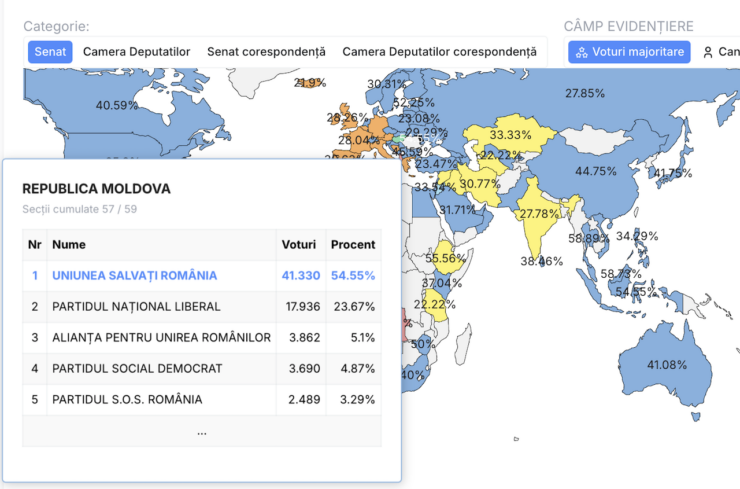Open the Senat corespondență tab

(266, 51)
